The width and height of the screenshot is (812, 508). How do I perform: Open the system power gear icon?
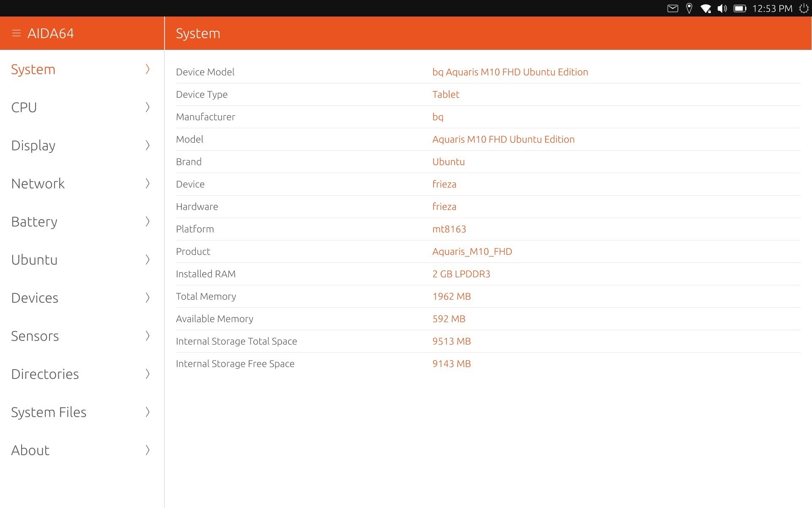point(804,8)
